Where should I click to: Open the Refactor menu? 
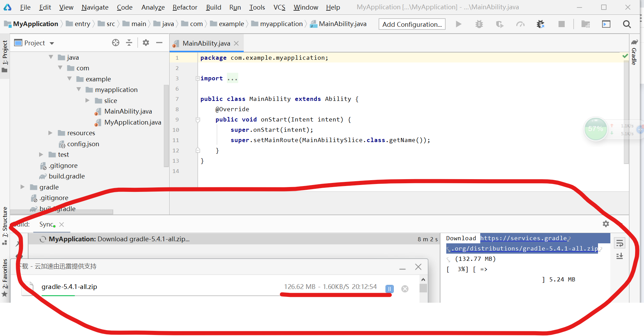tap(185, 7)
